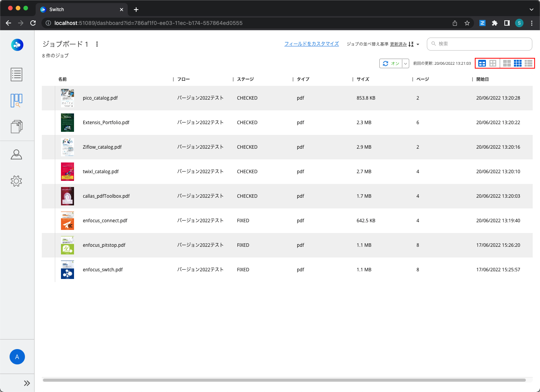
Task: Select the Switch browser tab
Action: pos(82,10)
